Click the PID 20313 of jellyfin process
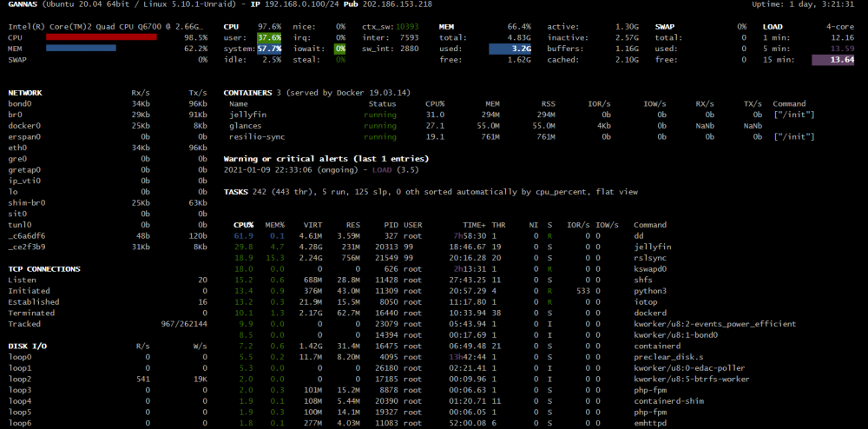 (387, 247)
